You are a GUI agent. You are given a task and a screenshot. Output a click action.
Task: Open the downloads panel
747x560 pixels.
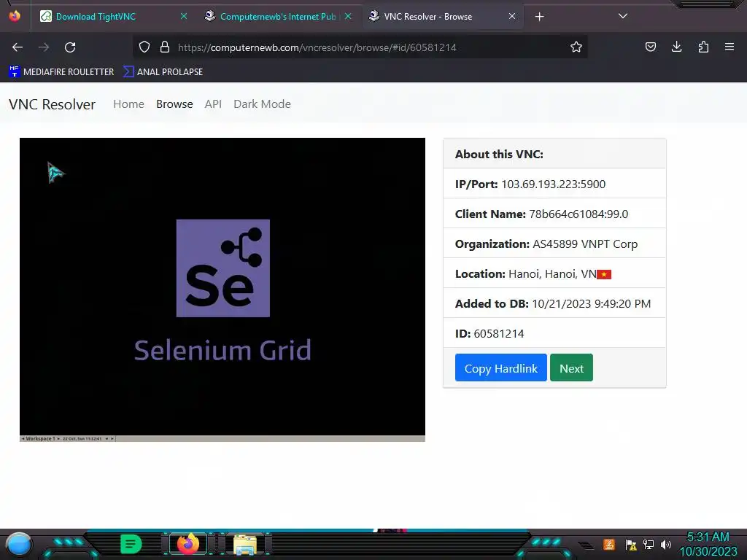pyautogui.click(x=676, y=47)
